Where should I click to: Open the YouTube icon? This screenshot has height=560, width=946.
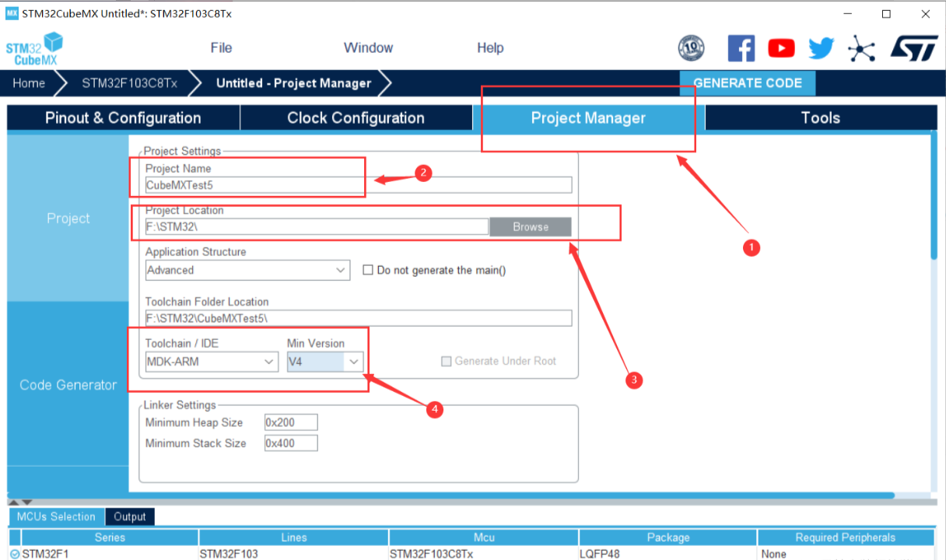pyautogui.click(x=782, y=48)
